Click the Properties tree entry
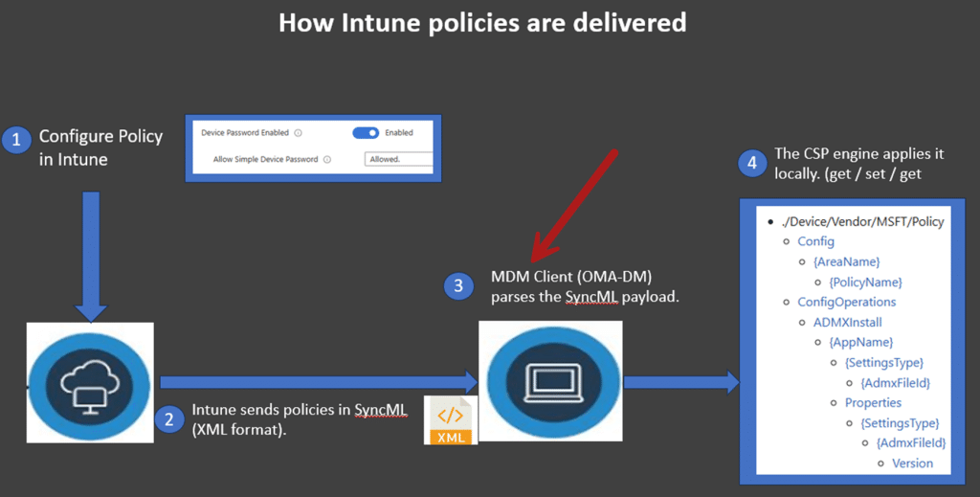The width and height of the screenshot is (980, 497). pos(873,402)
